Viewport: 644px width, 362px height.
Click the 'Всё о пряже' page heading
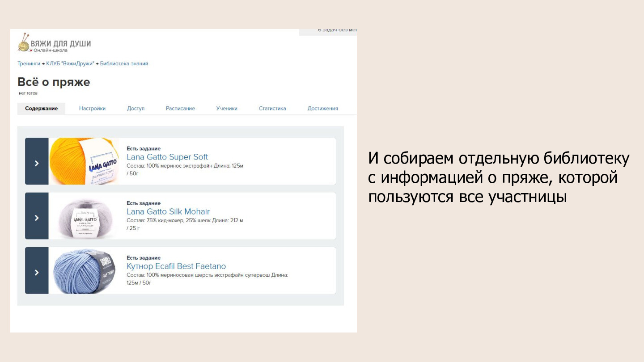pyautogui.click(x=54, y=82)
